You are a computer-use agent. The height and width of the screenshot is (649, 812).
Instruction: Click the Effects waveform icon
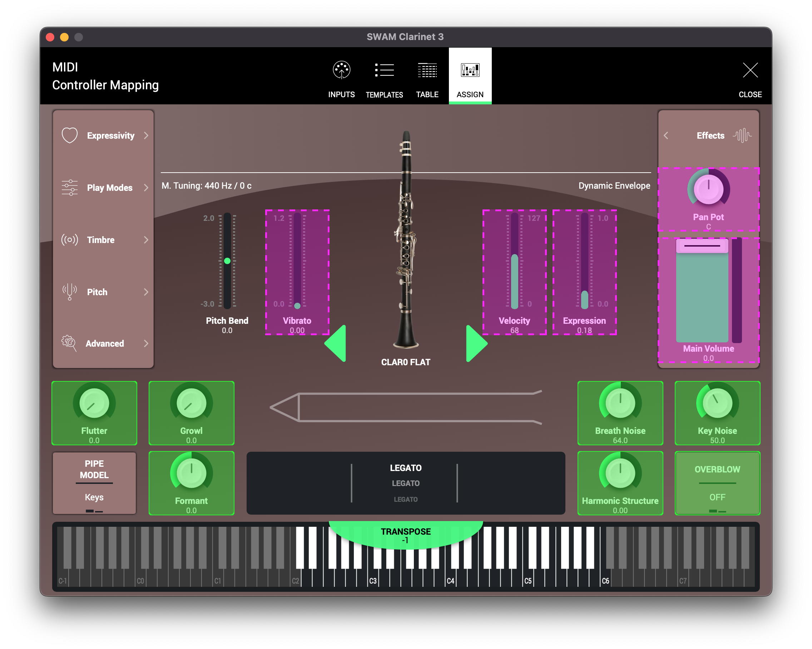click(742, 135)
